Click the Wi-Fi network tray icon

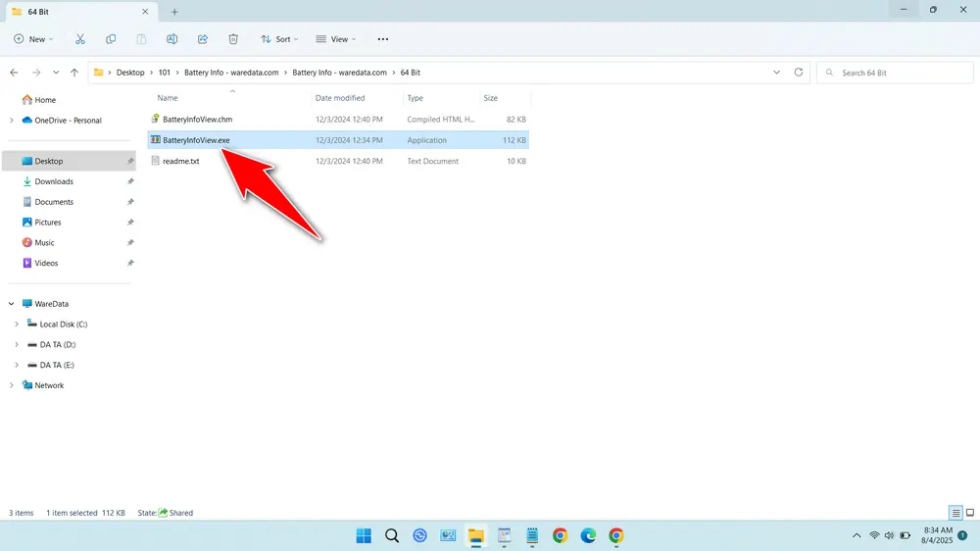(x=874, y=535)
